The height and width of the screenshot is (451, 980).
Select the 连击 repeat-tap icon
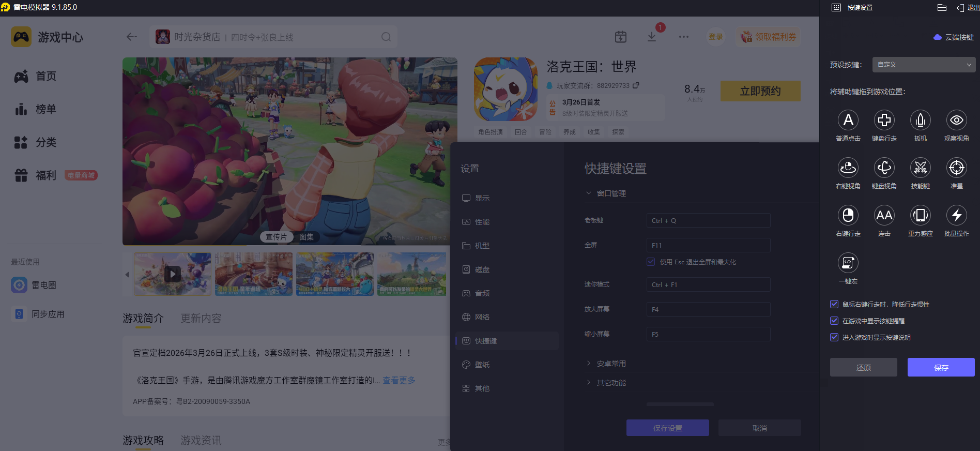(x=884, y=215)
